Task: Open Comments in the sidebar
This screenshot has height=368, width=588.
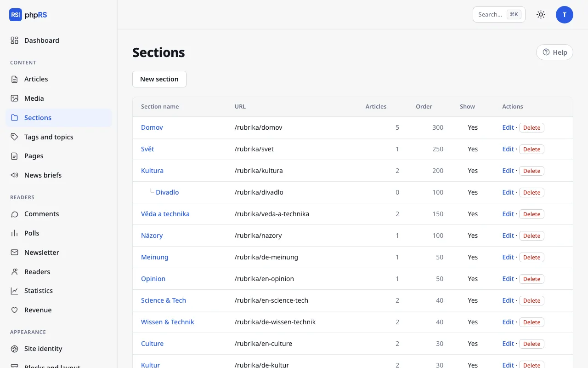Action: (59, 214)
